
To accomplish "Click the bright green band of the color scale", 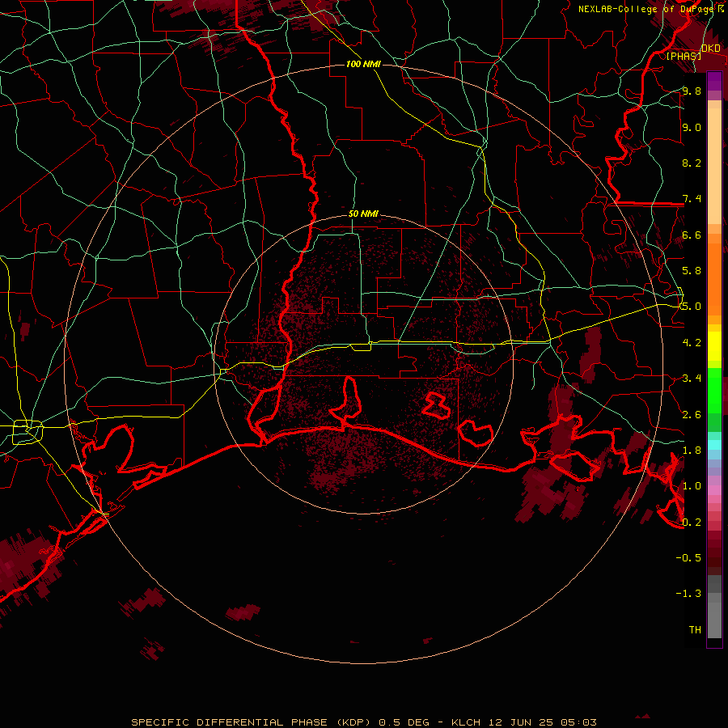I will pyautogui.click(x=714, y=390).
